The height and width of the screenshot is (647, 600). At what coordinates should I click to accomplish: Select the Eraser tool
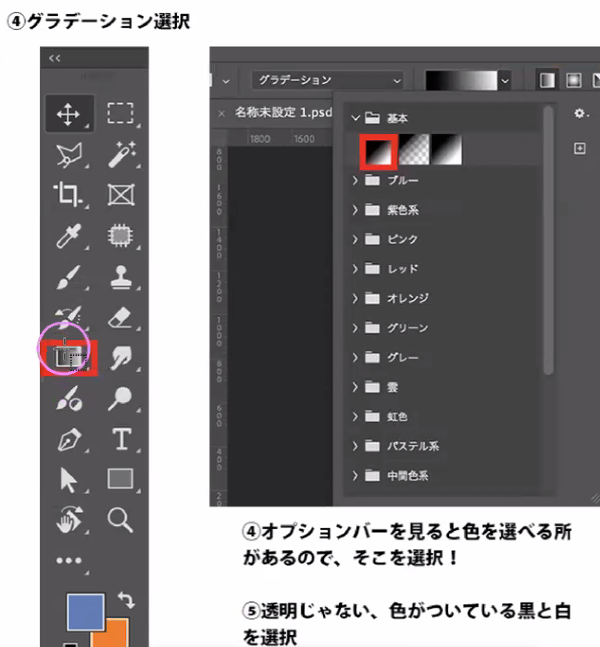point(121,318)
